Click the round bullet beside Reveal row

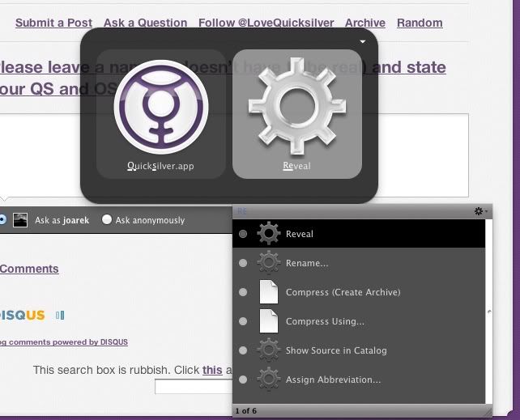pyautogui.click(x=243, y=234)
